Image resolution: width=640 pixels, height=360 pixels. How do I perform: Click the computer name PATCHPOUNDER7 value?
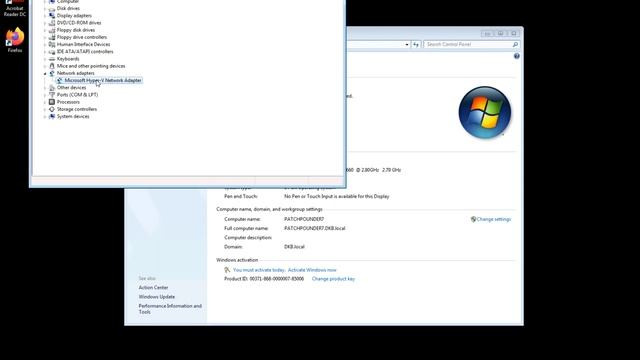304,219
